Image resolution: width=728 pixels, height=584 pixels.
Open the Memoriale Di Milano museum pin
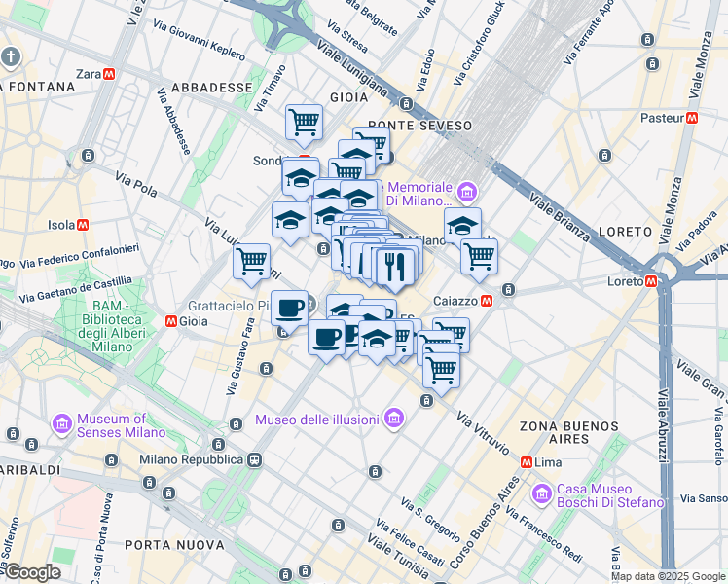467,192
